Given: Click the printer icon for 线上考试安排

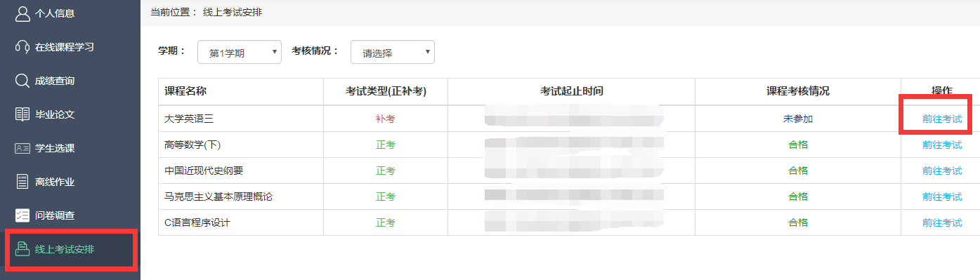Looking at the screenshot, I should [x=22, y=249].
